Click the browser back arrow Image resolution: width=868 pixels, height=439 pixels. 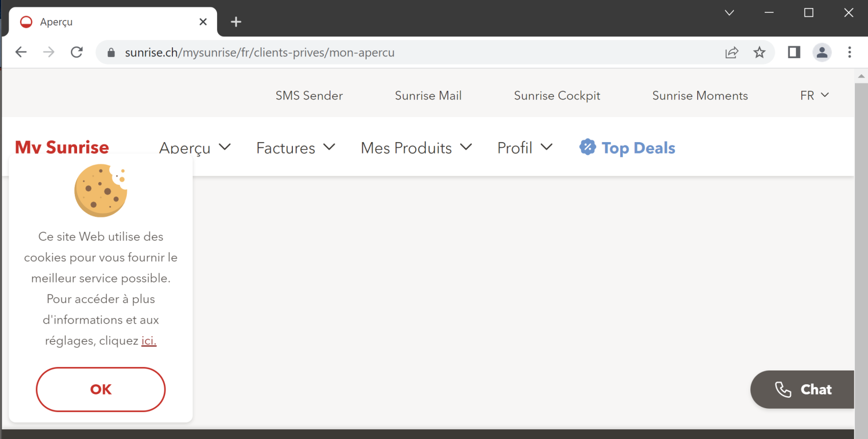point(21,53)
